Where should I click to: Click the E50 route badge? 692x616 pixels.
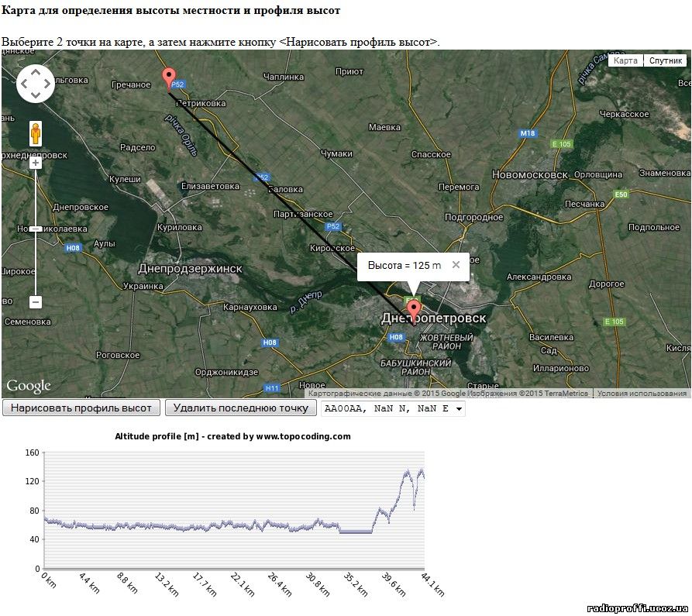pos(621,194)
